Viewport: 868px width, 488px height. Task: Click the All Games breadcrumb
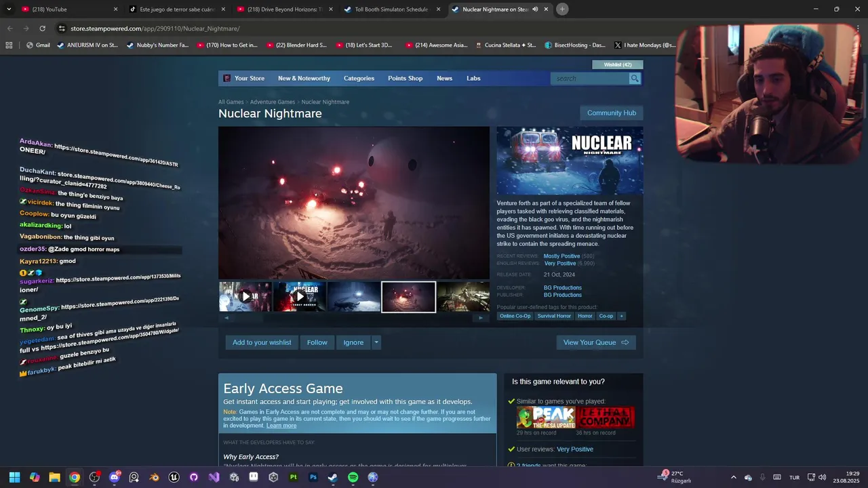point(231,102)
